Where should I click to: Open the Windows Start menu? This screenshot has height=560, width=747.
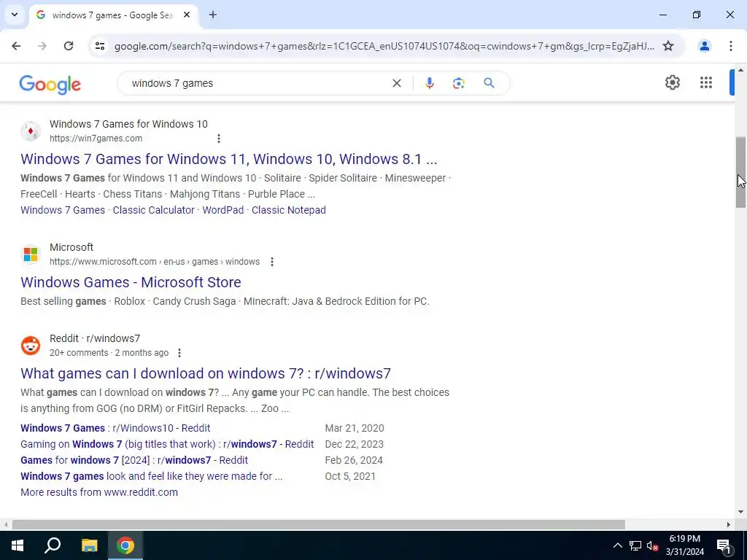[x=18, y=545]
